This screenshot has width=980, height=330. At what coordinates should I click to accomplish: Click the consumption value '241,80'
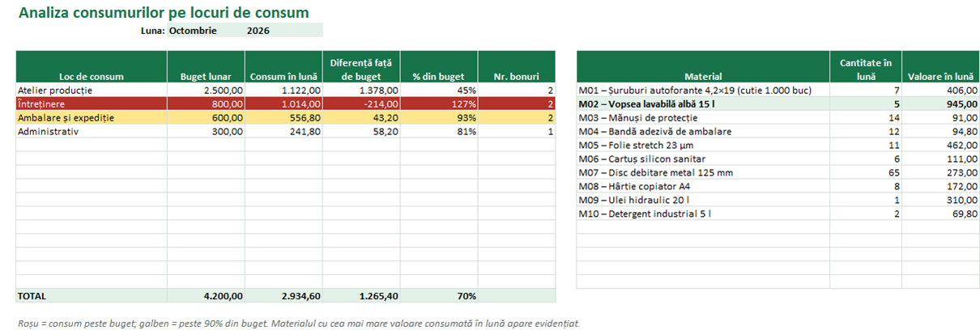pyautogui.click(x=283, y=132)
